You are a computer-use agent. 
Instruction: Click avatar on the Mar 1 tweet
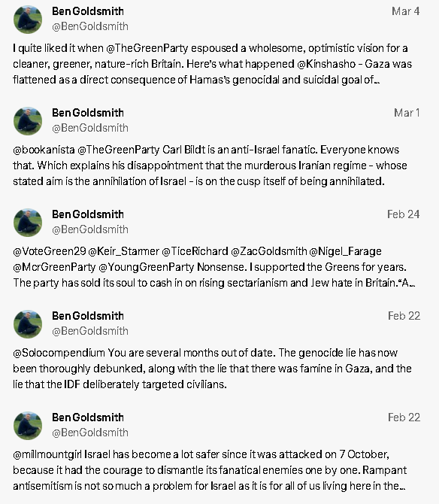pos(28,121)
